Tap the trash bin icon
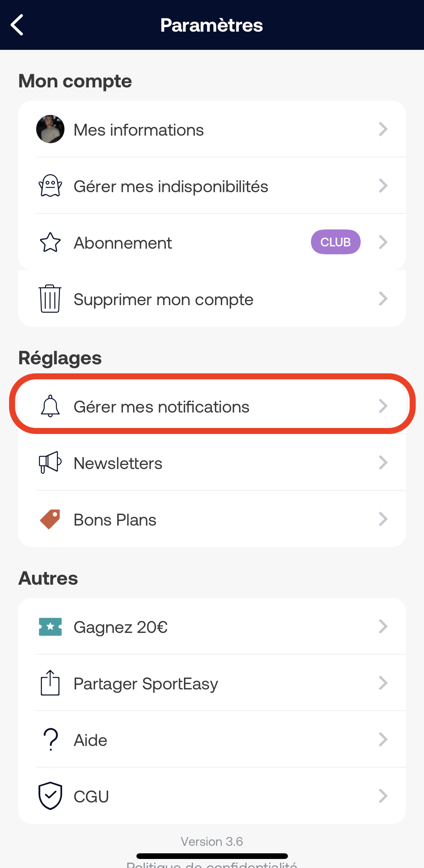424x868 pixels. (50, 298)
